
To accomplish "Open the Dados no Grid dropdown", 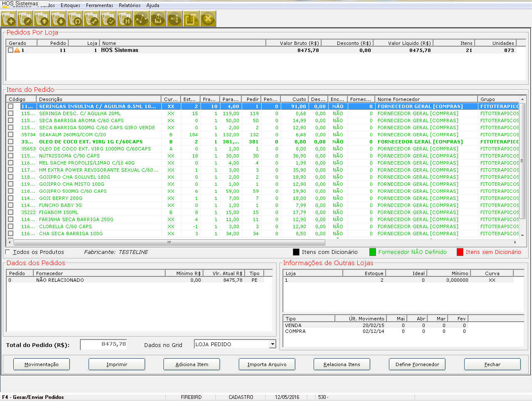I will click(272, 344).
